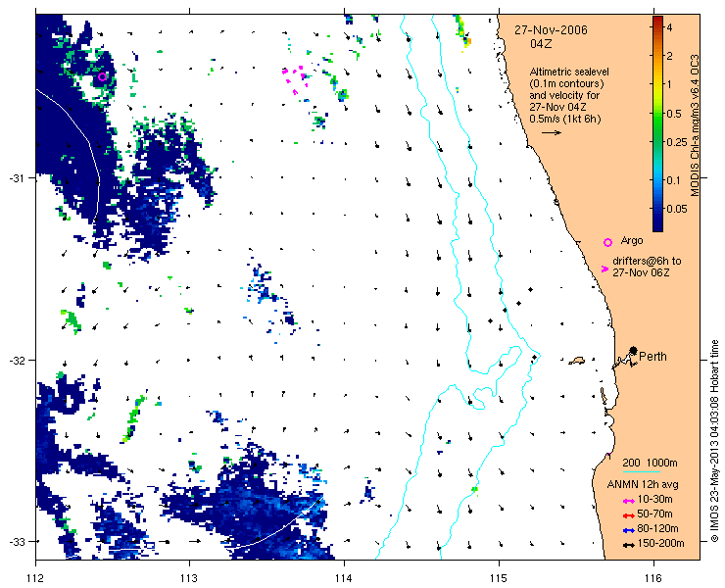Click the MODIS Chl-a colorbar title
Image resolution: width=725 pixels, height=588 pixels.
(x=695, y=125)
